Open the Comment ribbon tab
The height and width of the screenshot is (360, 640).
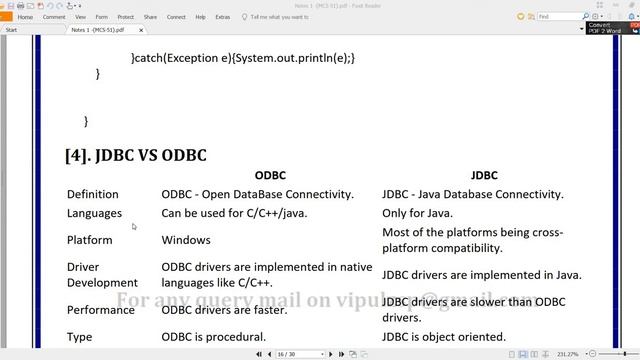click(54, 17)
